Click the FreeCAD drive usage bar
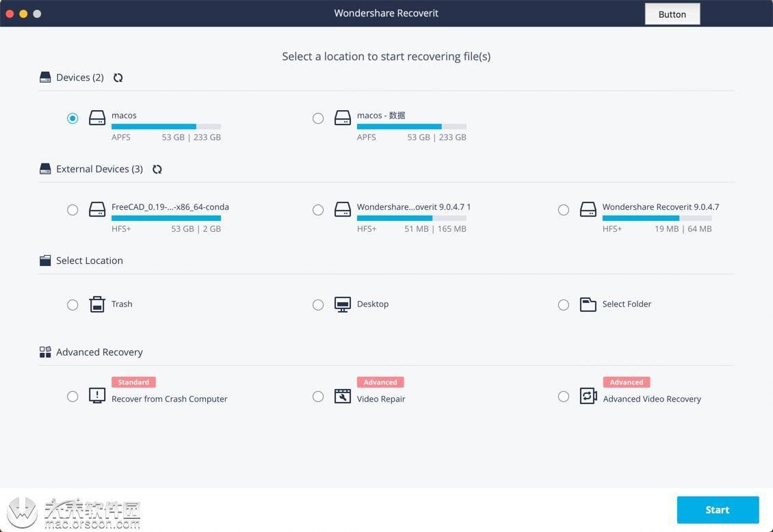 point(166,218)
